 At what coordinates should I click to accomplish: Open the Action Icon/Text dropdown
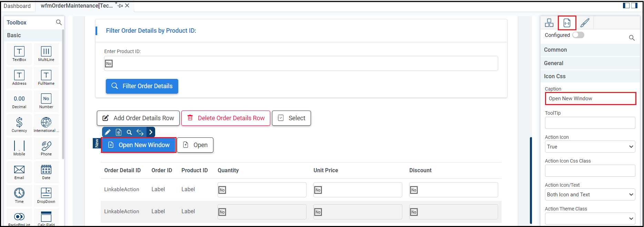[x=590, y=195]
